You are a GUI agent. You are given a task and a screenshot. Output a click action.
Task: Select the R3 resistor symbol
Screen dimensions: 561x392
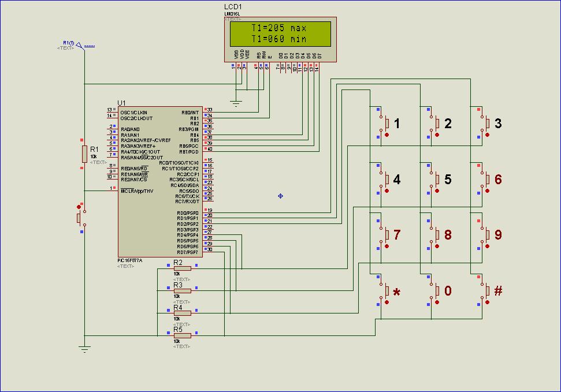point(183,291)
